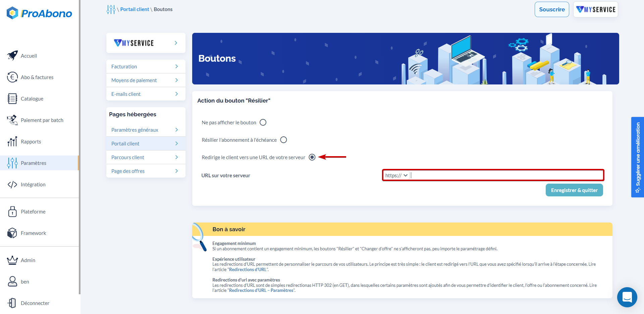
Task: Open the https:// protocol dropdown
Action: (396, 175)
